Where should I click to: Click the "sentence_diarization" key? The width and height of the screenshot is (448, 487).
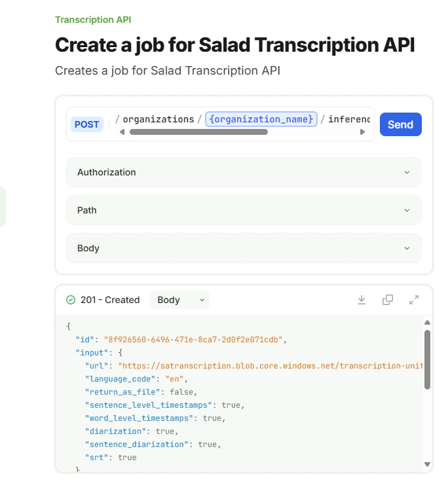tap(137, 444)
